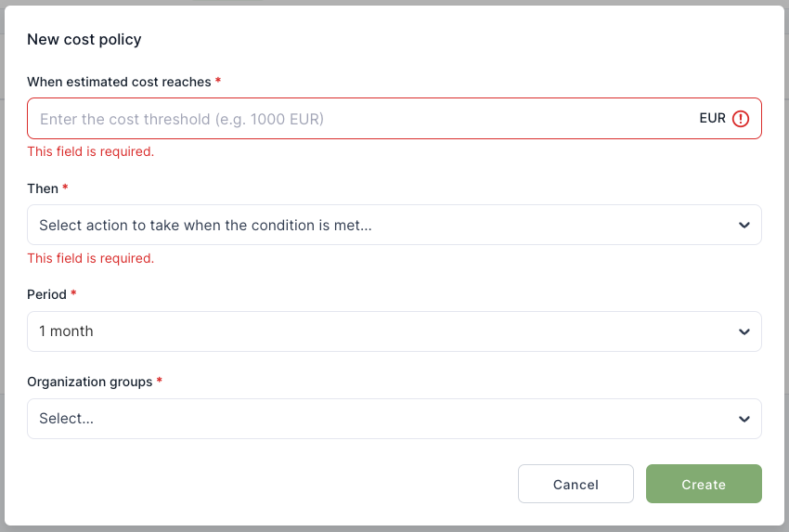The image size is (789, 532).
Task: Click the 'Period' field label
Action: [x=46, y=294]
